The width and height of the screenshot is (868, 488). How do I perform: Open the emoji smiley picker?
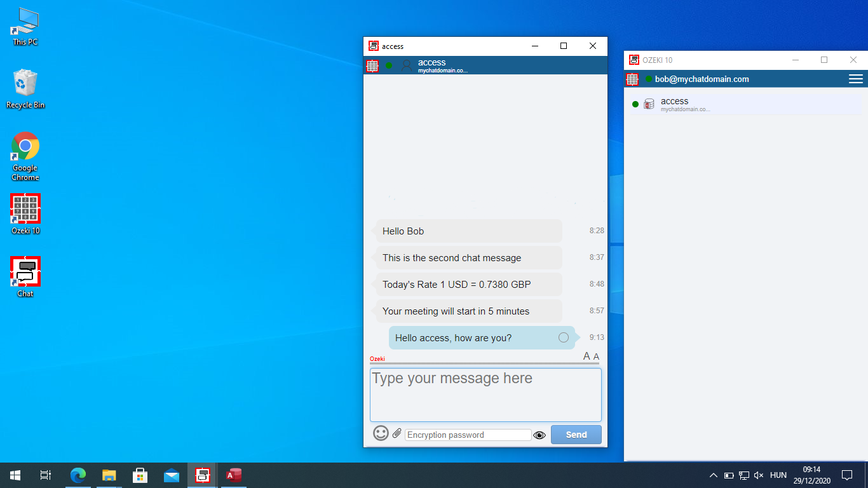click(381, 433)
